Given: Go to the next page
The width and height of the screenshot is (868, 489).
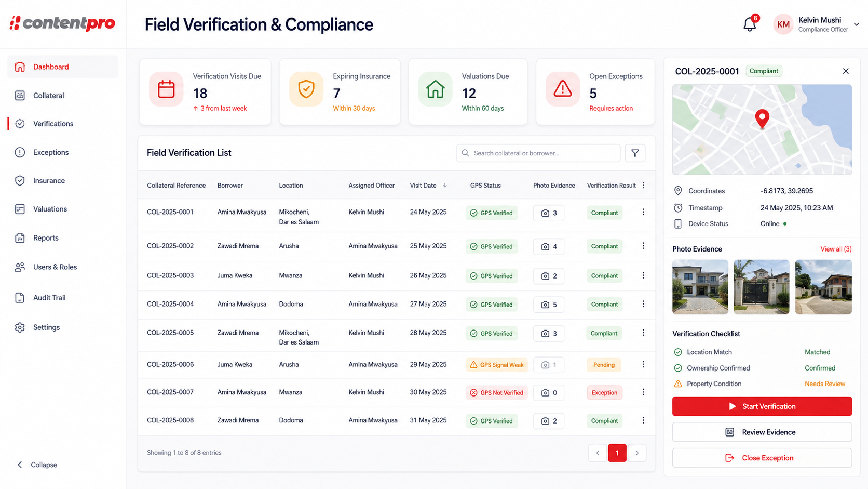Looking at the screenshot, I should 637,453.
